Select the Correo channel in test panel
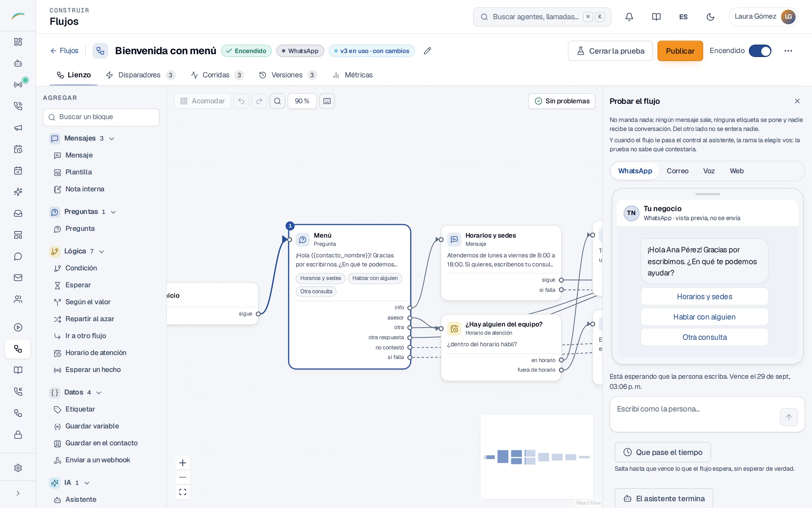The width and height of the screenshot is (812, 508). [x=677, y=171]
